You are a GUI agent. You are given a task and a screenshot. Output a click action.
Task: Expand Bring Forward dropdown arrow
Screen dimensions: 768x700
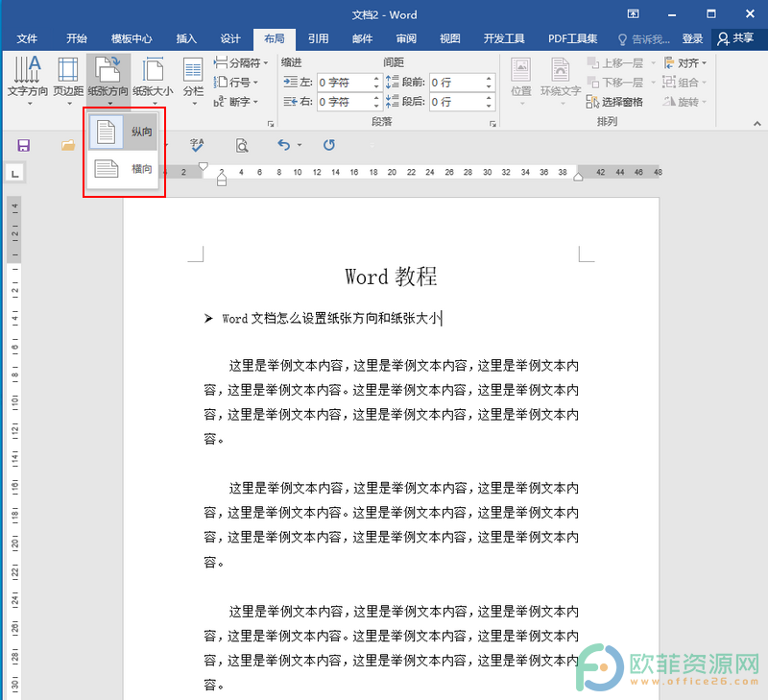tap(653, 63)
